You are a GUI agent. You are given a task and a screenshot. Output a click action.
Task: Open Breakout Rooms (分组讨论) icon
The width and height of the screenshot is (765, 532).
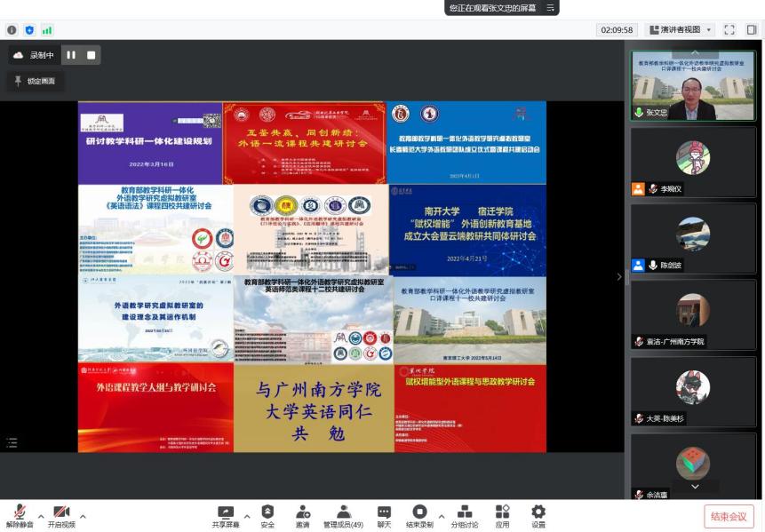pos(465,512)
